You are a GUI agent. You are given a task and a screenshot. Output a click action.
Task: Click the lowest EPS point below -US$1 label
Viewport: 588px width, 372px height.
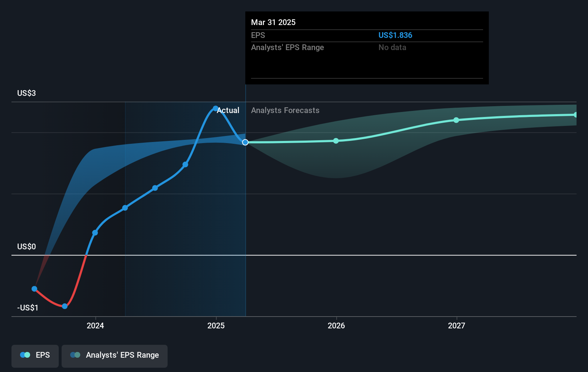tap(65, 306)
